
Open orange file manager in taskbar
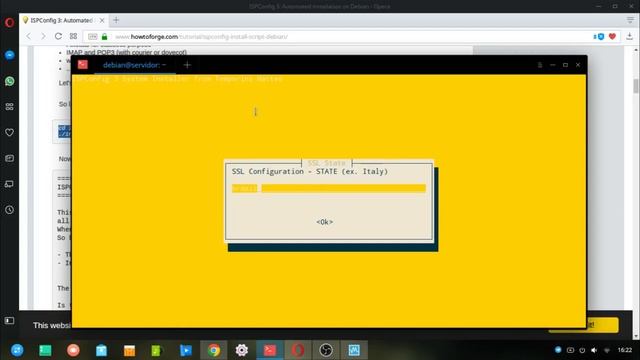[x=129, y=350]
